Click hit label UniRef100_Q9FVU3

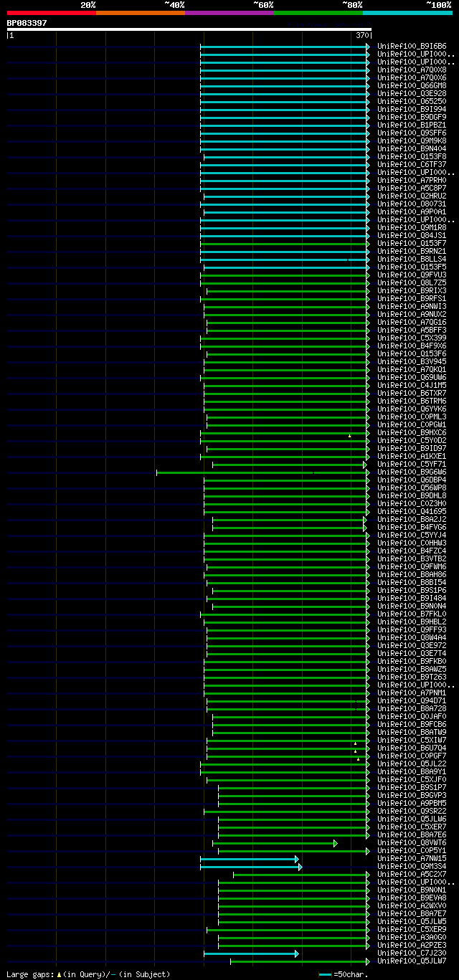pyautogui.click(x=412, y=275)
